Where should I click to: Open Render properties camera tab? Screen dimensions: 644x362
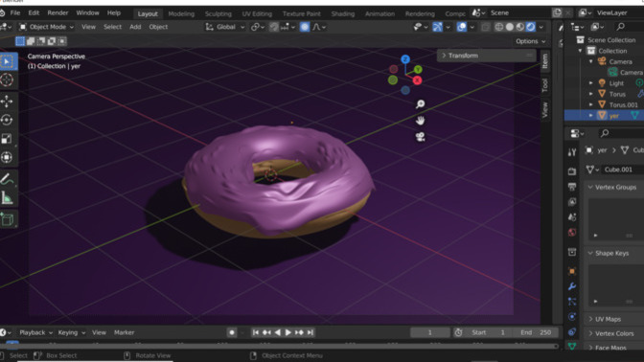tap(572, 171)
